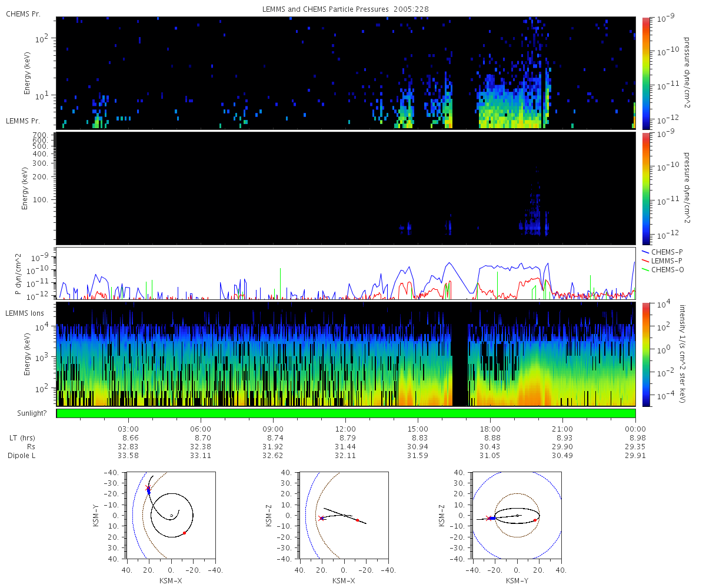Click the green Sunlight indicator bar
Viewport: 706px width, 588px height.
pos(346,413)
